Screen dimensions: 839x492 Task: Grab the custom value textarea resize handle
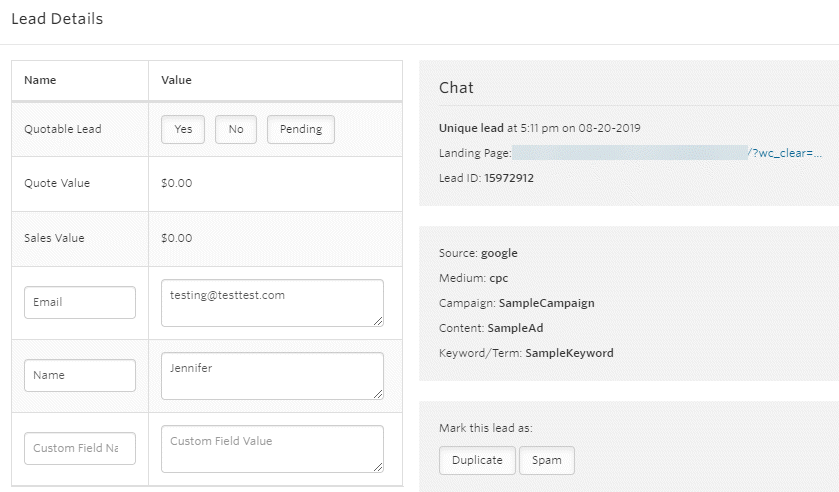tap(378, 467)
